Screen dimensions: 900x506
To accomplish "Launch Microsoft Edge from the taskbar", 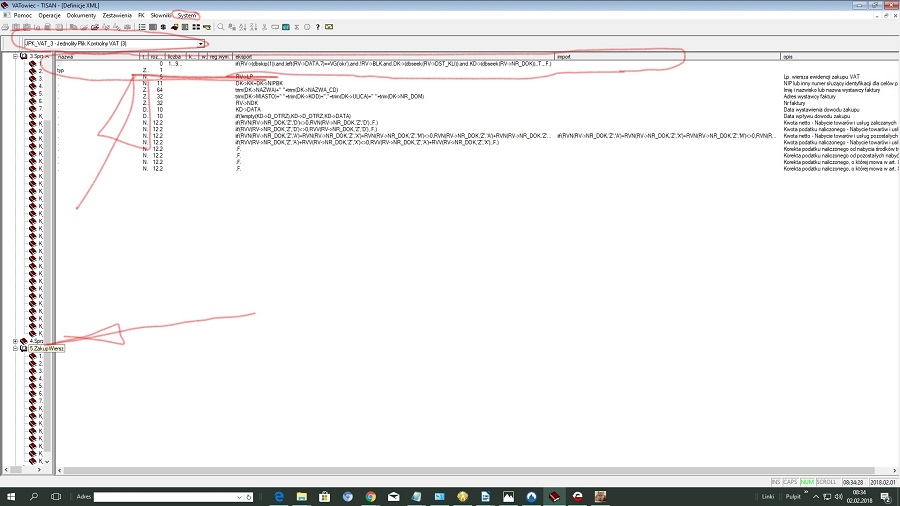I will pos(279,496).
